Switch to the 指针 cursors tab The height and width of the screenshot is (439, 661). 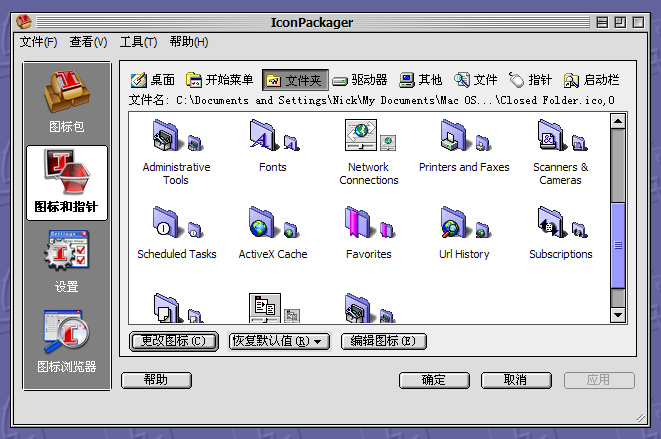click(530, 80)
